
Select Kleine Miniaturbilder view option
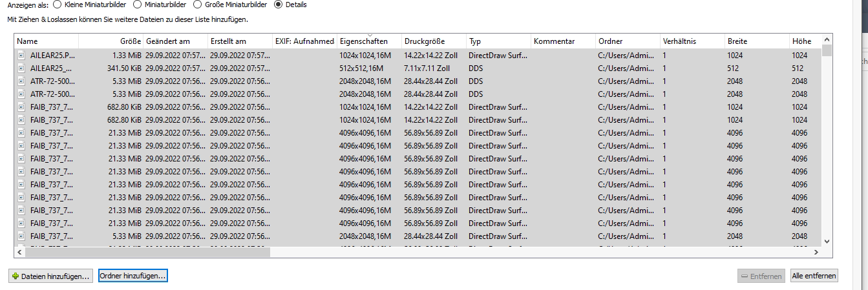(x=57, y=5)
